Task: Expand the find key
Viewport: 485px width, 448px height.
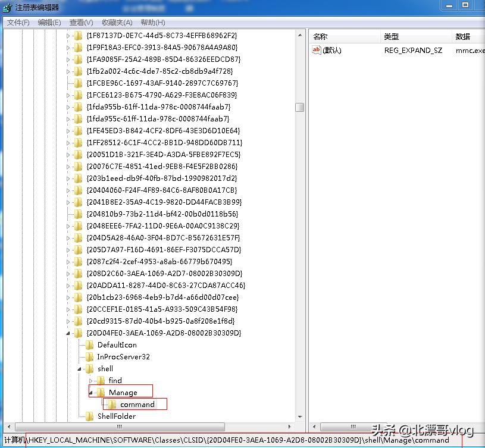Action: [91, 381]
